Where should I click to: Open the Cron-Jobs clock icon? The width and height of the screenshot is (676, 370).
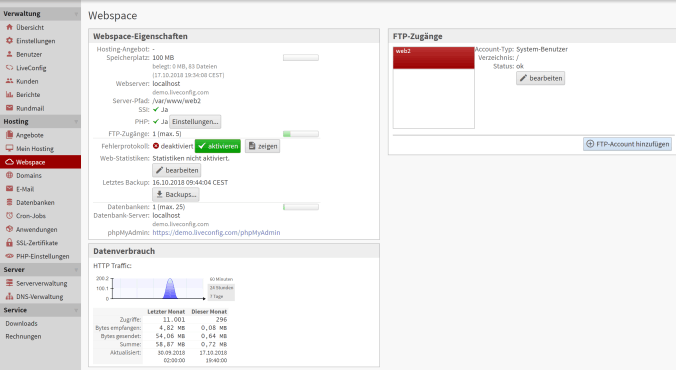(9, 216)
